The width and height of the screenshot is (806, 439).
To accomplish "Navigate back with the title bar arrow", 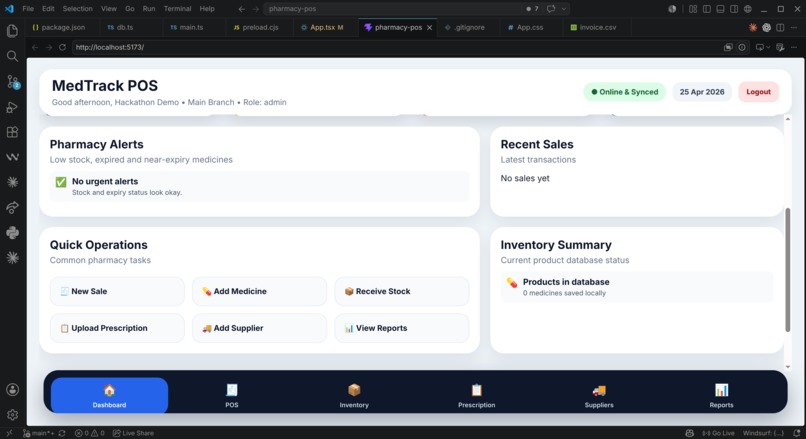I will pos(242,9).
